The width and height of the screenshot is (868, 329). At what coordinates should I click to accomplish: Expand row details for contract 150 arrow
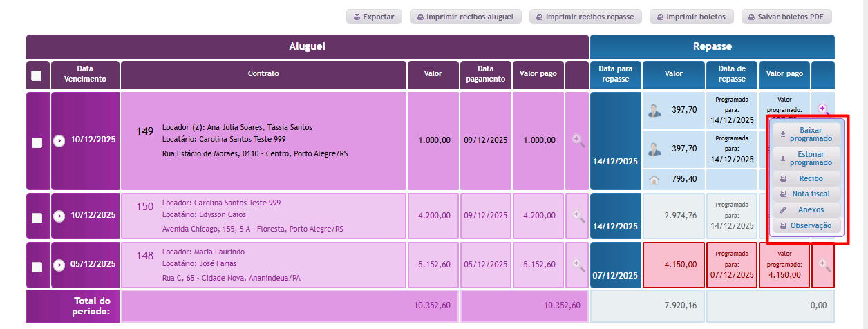point(59,216)
